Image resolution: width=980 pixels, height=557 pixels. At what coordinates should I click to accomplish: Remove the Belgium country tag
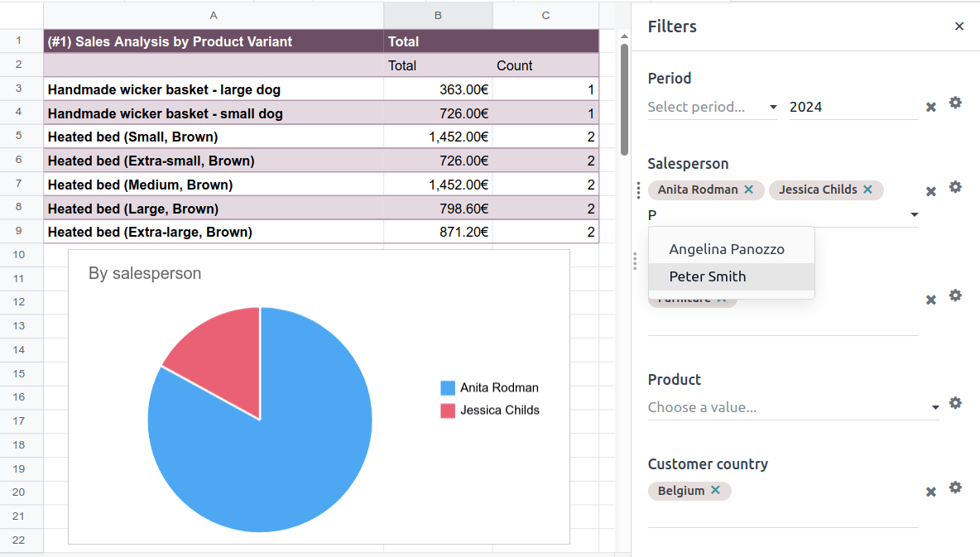pyautogui.click(x=714, y=490)
